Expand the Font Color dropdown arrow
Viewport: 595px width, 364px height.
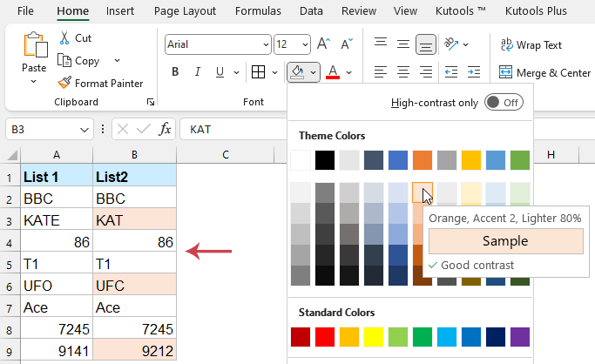tap(348, 72)
